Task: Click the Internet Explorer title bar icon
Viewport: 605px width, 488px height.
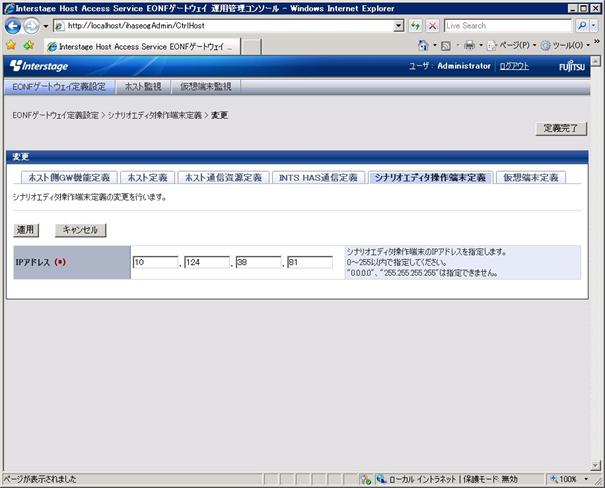Action: point(9,8)
